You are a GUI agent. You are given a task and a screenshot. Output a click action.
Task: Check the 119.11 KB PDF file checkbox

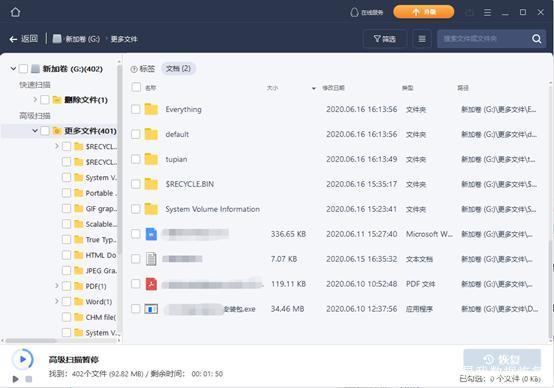tap(136, 283)
